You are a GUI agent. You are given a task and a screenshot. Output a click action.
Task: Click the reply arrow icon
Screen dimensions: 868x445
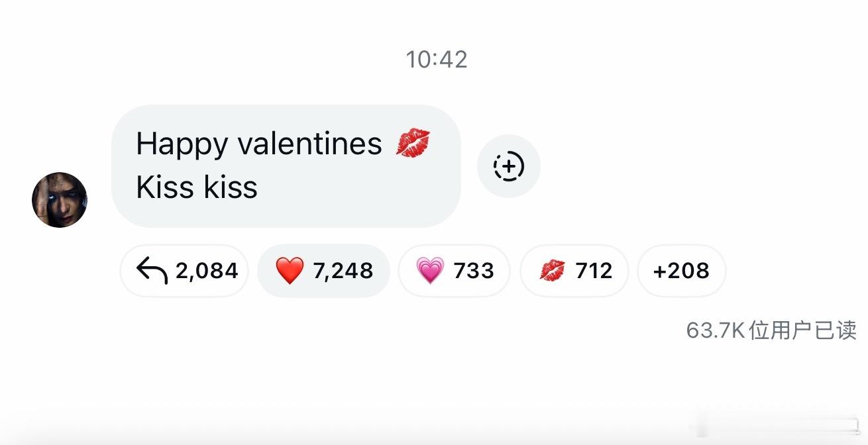coord(151,270)
